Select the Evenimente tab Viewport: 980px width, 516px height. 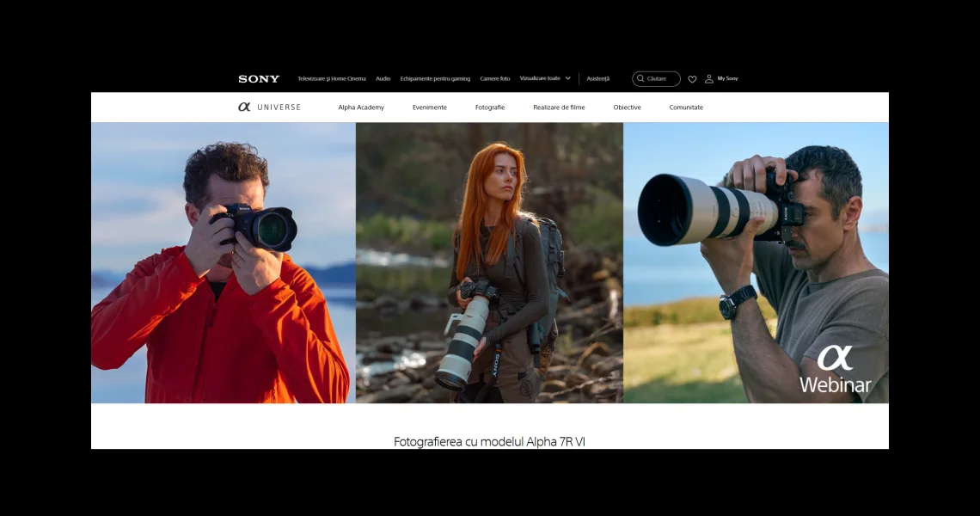(429, 107)
